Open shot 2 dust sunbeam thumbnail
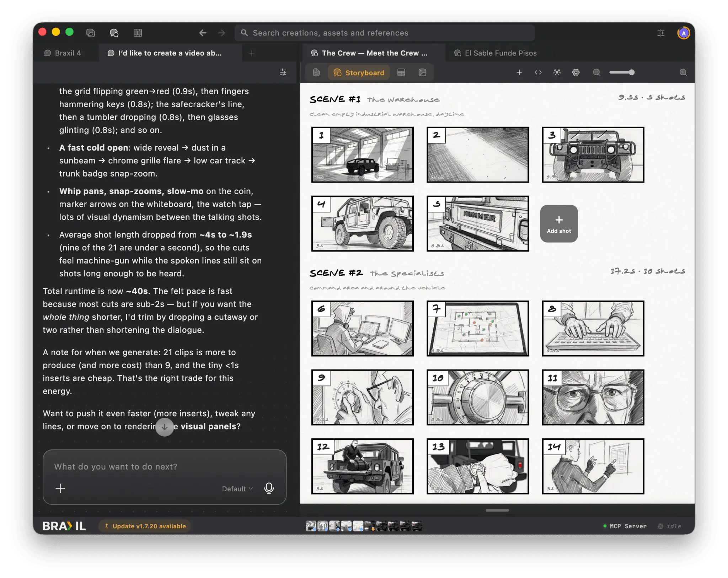Viewport: 728px width, 578px height. click(x=477, y=155)
